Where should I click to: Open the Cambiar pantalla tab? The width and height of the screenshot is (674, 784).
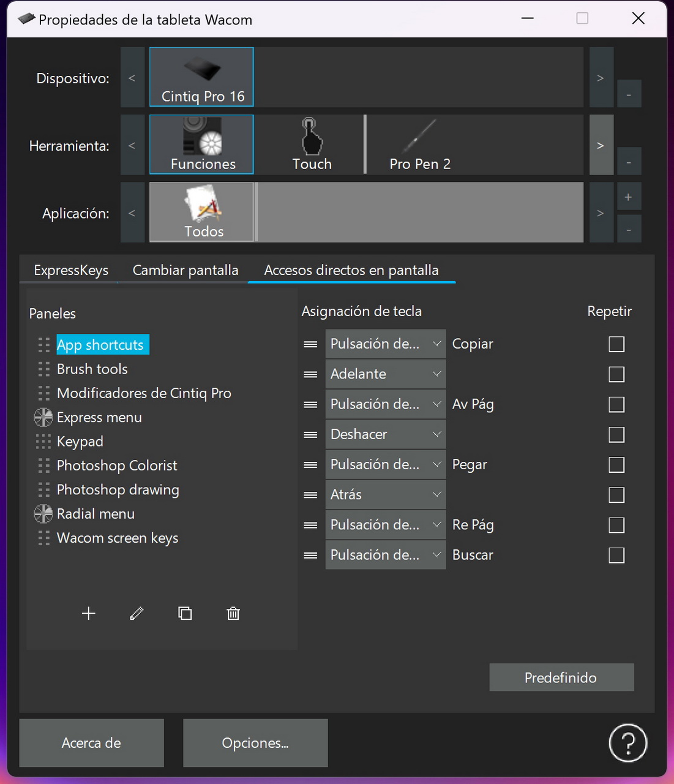pyautogui.click(x=185, y=270)
